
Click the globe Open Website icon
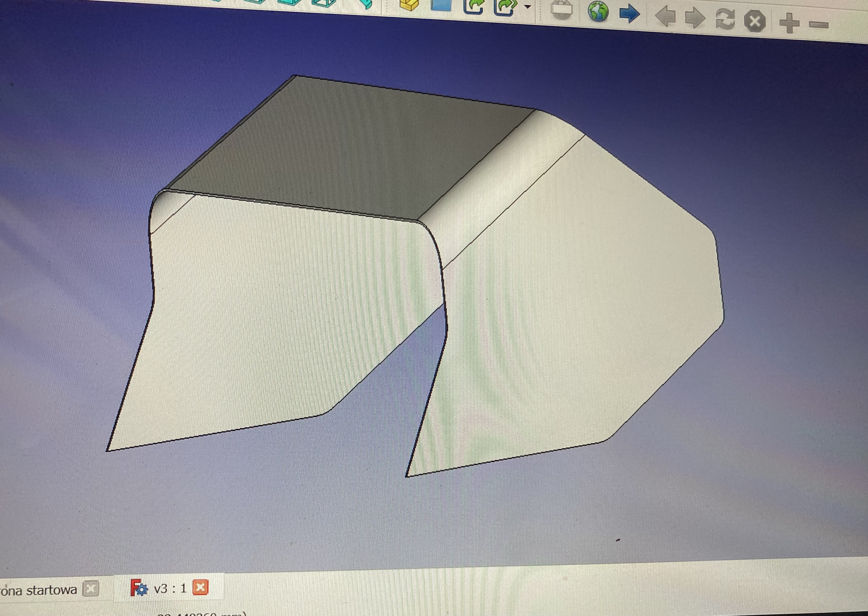tap(598, 11)
